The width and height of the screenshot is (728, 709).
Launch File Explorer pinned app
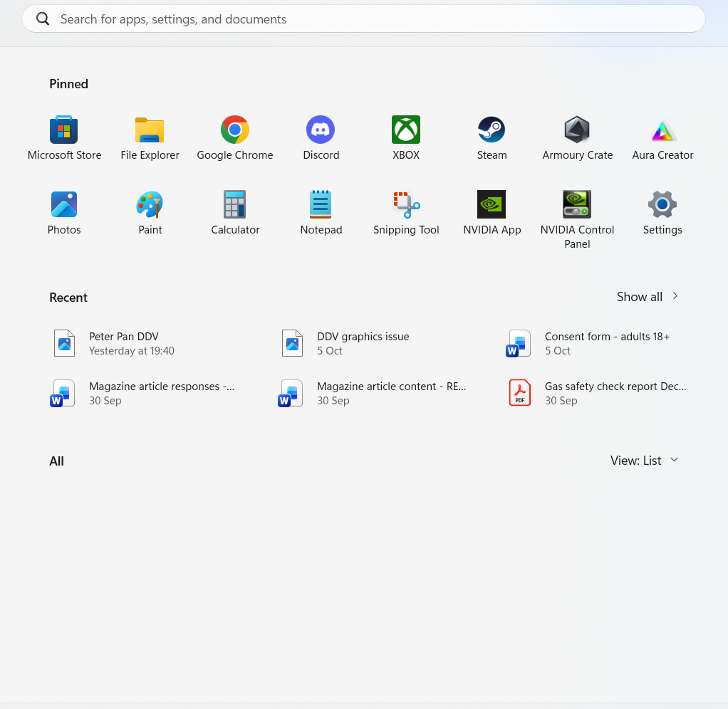click(x=150, y=138)
